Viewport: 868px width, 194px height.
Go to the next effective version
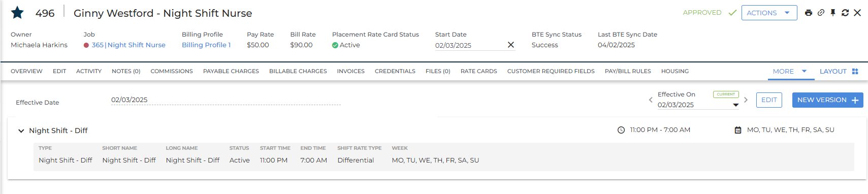[x=746, y=100]
